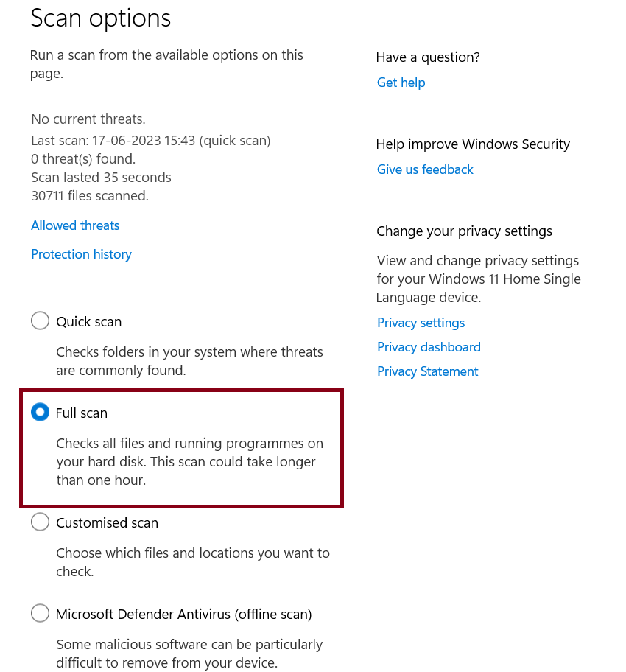Click the Customised scan description text
This screenshot has height=672, width=626.
pyautogui.click(x=193, y=562)
